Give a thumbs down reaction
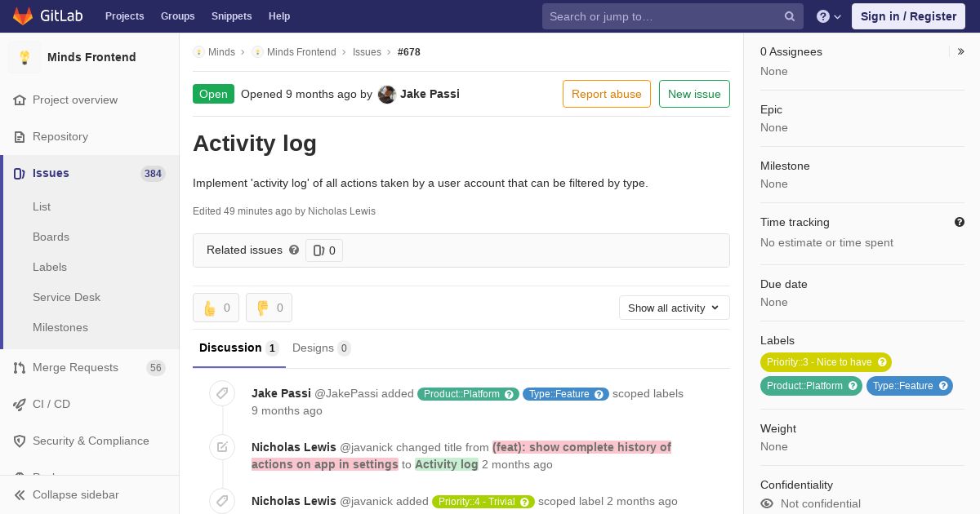The width and height of the screenshot is (980, 514). point(269,308)
